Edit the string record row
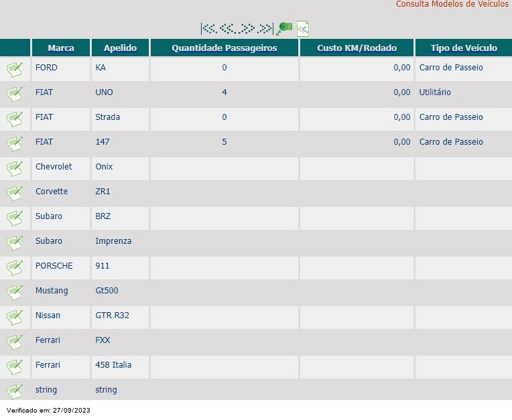Image resolution: width=512 pixels, height=420 pixels. pos(15,392)
